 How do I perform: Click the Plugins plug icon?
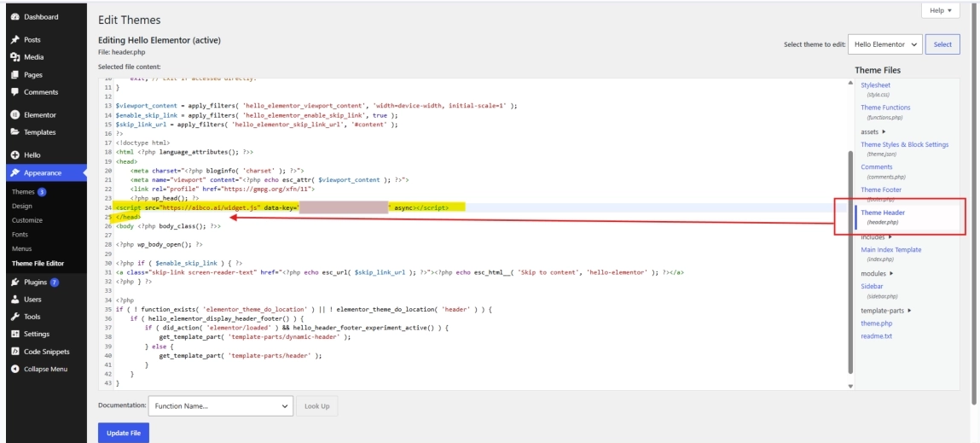(x=15, y=283)
